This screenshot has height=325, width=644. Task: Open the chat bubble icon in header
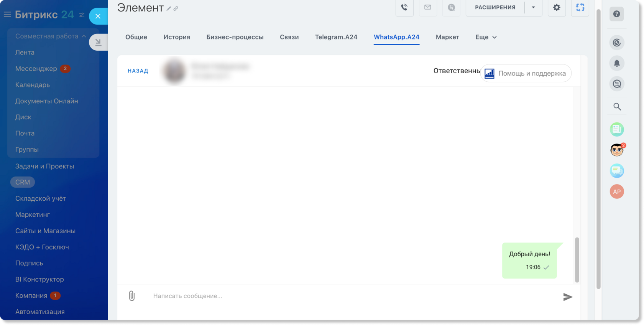pos(451,7)
